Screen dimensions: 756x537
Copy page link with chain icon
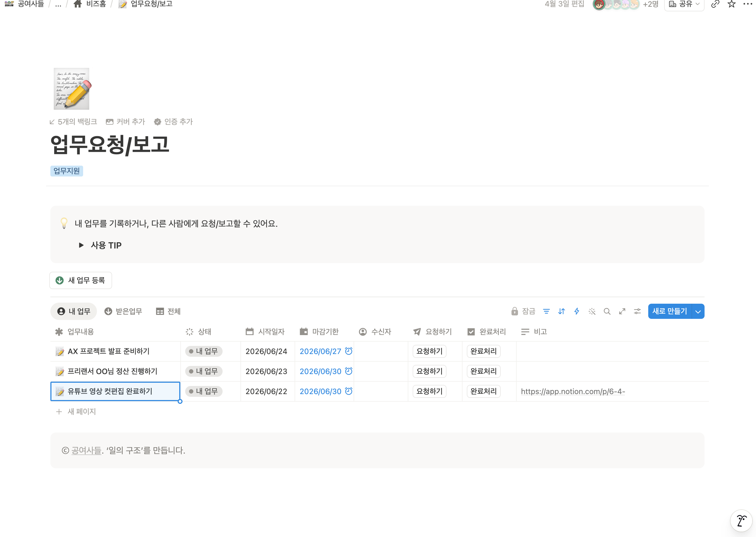click(x=715, y=4)
